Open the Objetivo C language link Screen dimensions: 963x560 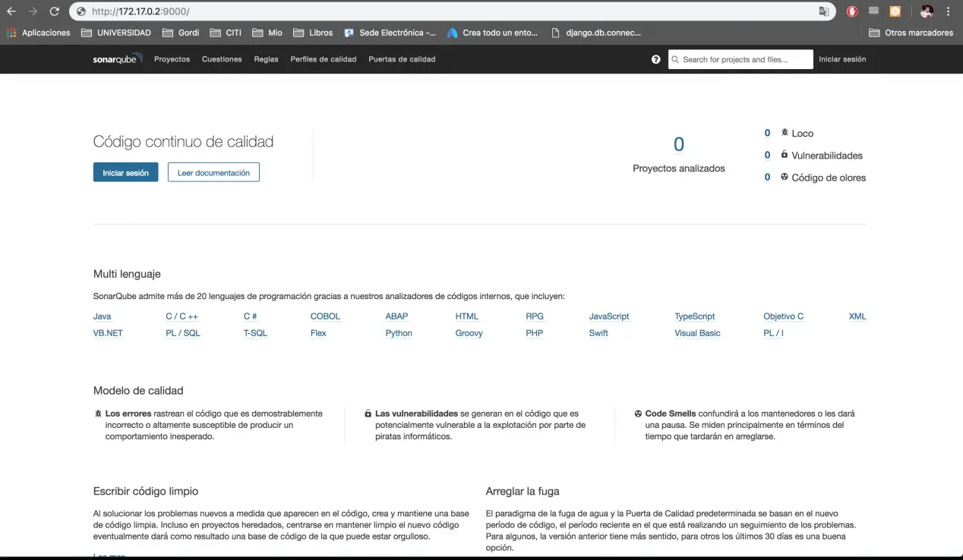point(783,316)
